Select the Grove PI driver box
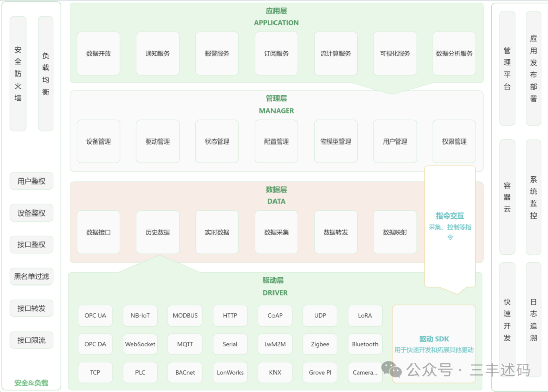 coord(320,372)
